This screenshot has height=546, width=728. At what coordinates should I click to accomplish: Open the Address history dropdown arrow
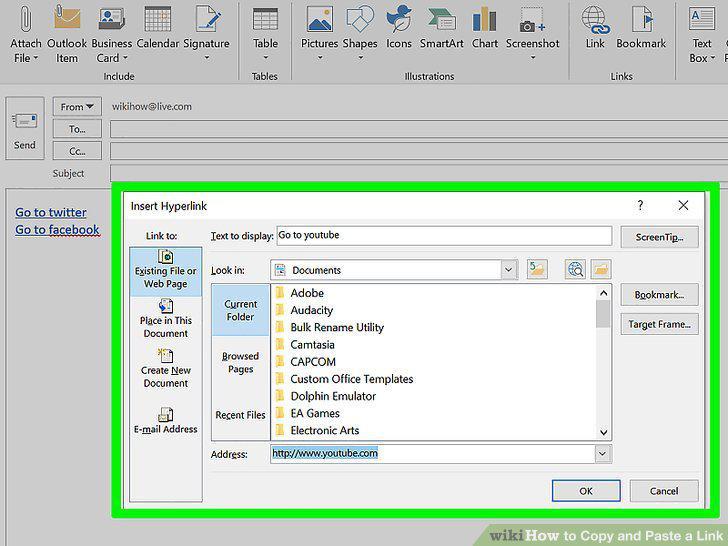coord(602,454)
